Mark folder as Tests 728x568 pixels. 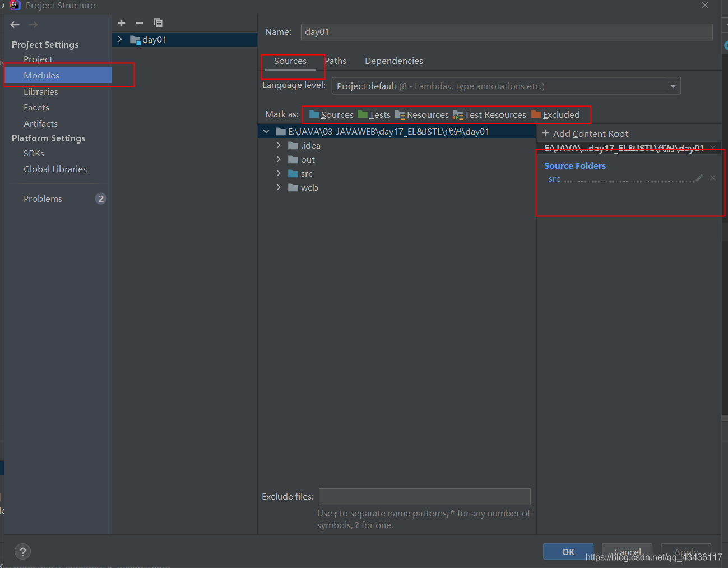pos(374,114)
